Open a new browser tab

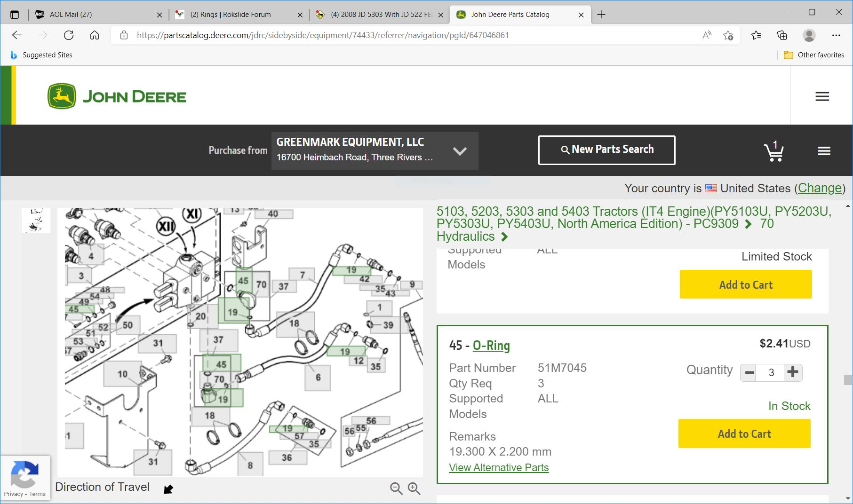(601, 15)
